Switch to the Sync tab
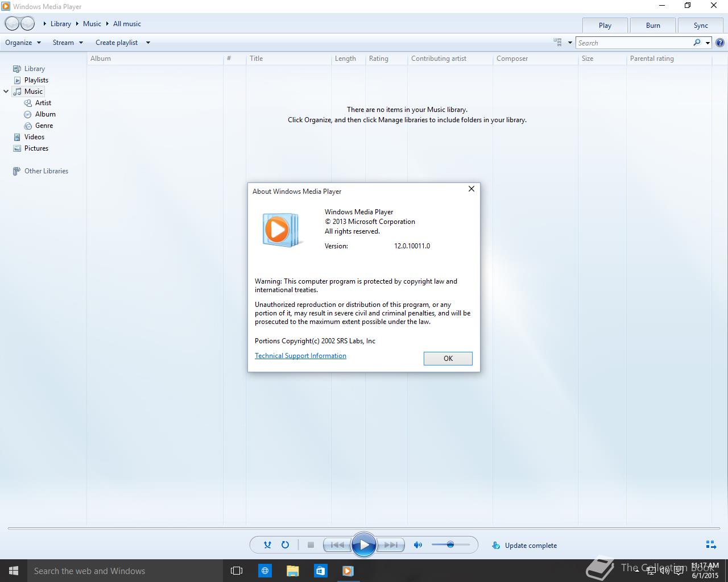Image resolution: width=728 pixels, height=582 pixels. (x=701, y=26)
